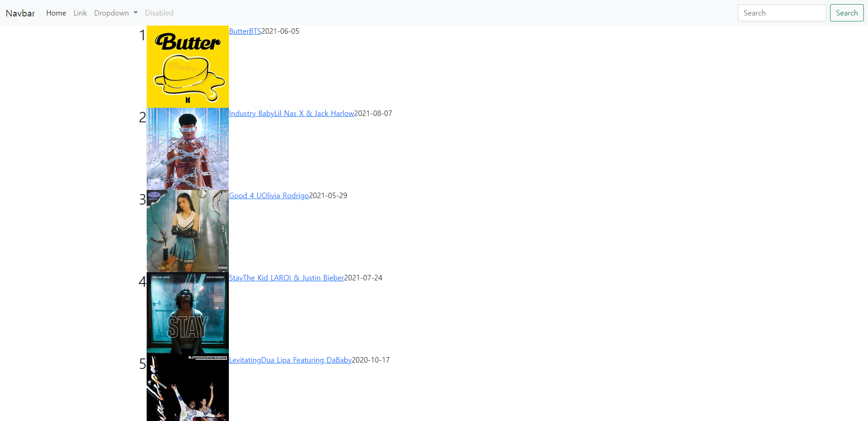Open the Link nav item
The image size is (868, 421).
tap(80, 13)
